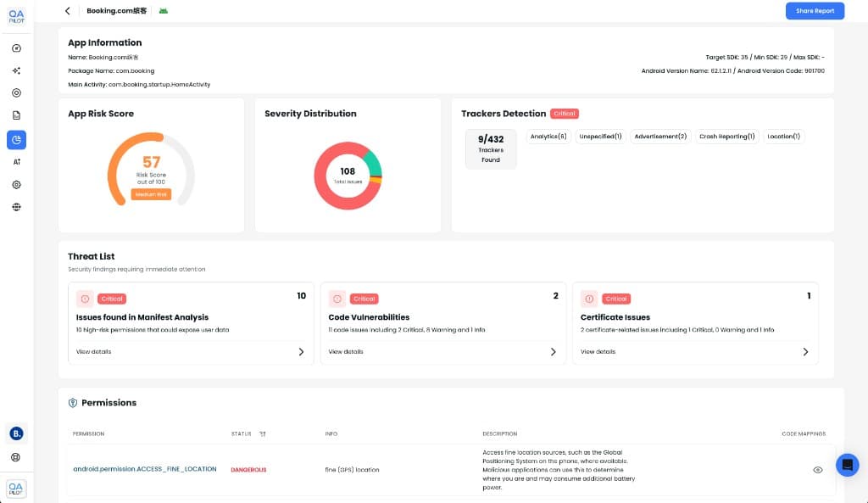Click the Share Report button
Viewport: 868px width, 503px height.
(815, 10)
